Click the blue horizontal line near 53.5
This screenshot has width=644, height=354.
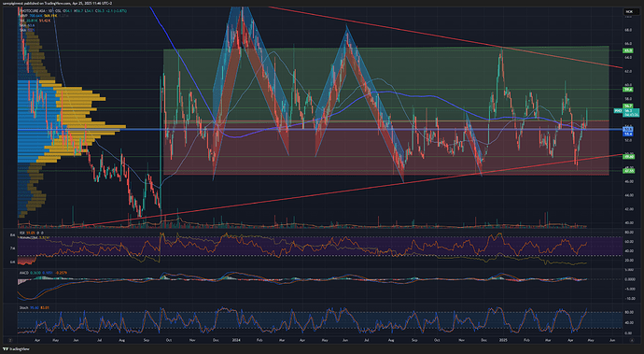coord(320,130)
